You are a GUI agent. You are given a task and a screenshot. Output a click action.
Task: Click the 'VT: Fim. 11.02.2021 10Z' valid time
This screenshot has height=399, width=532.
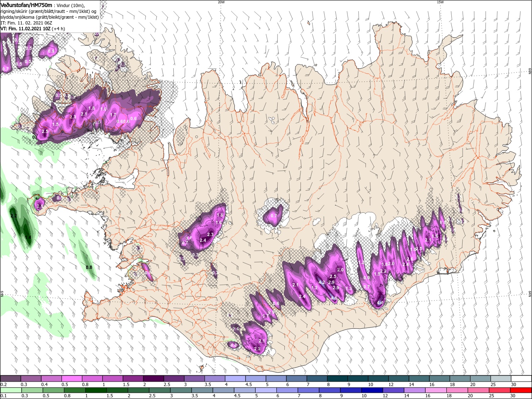point(25,29)
